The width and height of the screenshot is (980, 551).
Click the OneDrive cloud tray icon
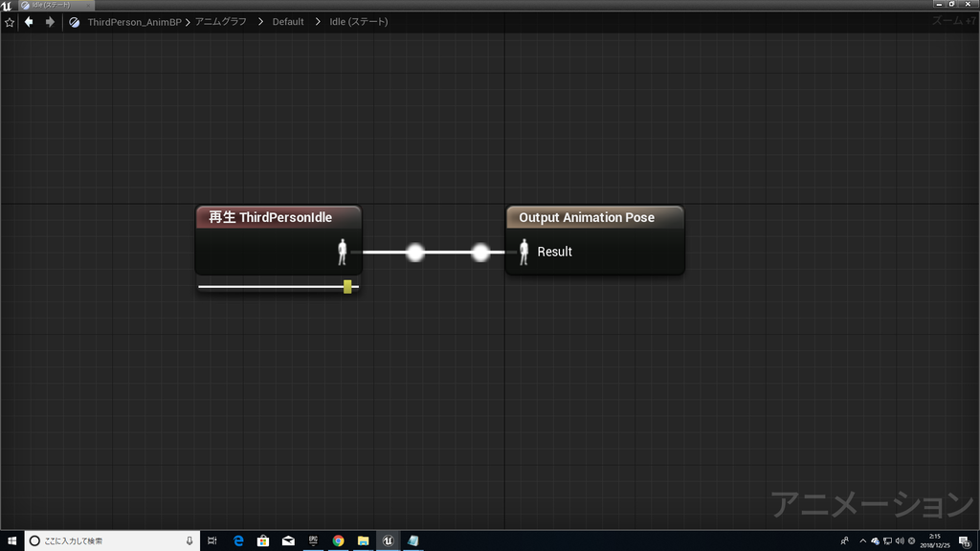[x=875, y=541]
